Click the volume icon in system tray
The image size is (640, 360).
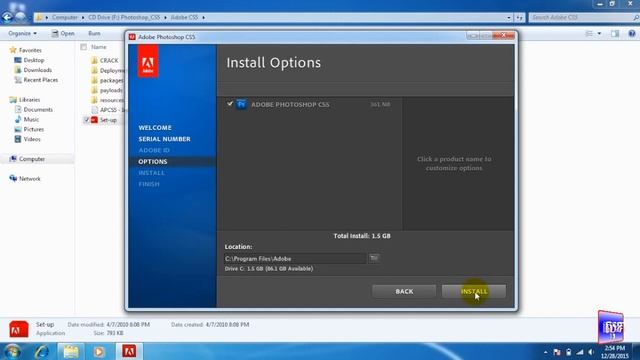pos(591,352)
